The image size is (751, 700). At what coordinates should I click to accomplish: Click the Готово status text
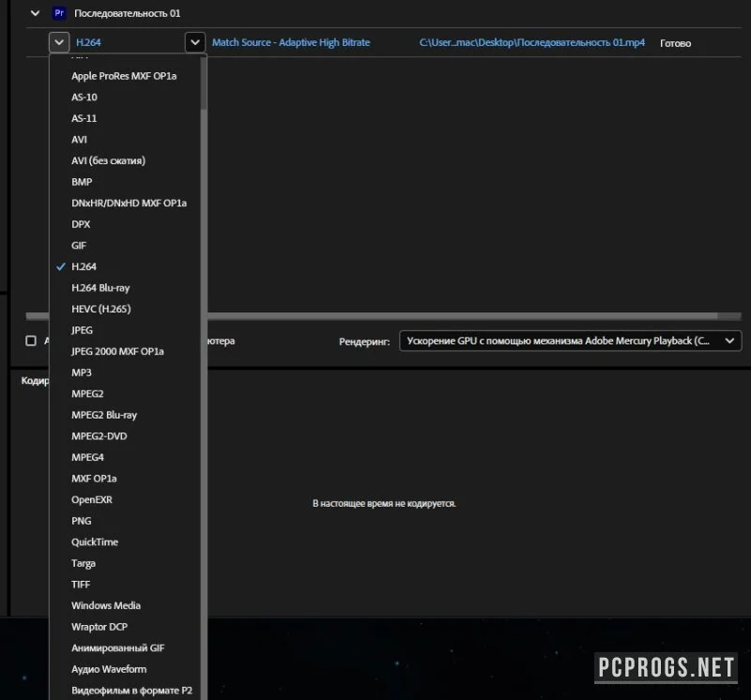click(x=675, y=43)
